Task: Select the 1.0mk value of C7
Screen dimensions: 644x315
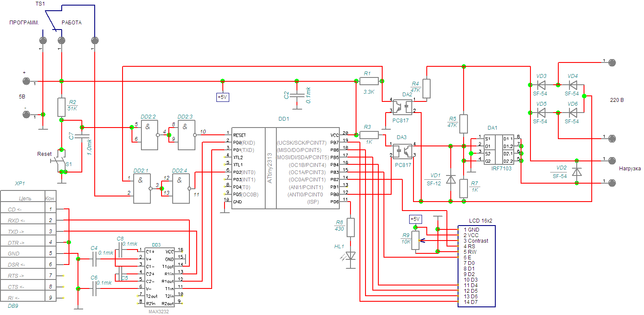Action: tap(89, 146)
